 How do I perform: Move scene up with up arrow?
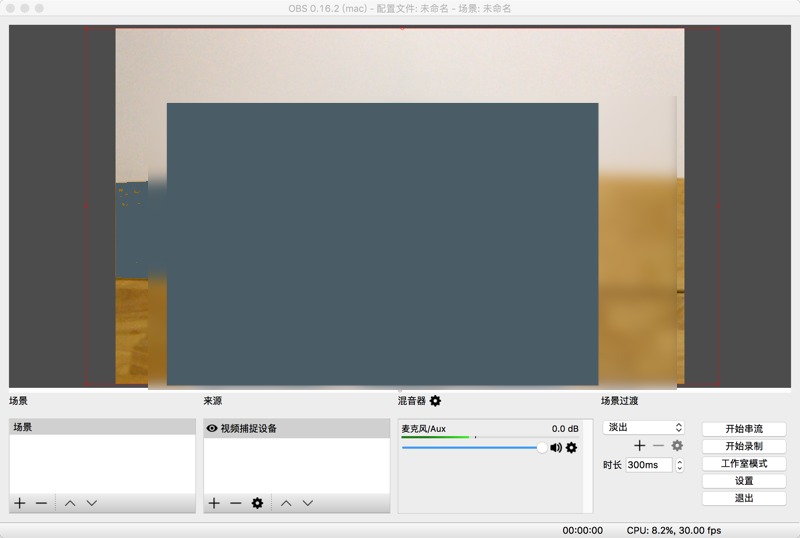pyautogui.click(x=70, y=503)
